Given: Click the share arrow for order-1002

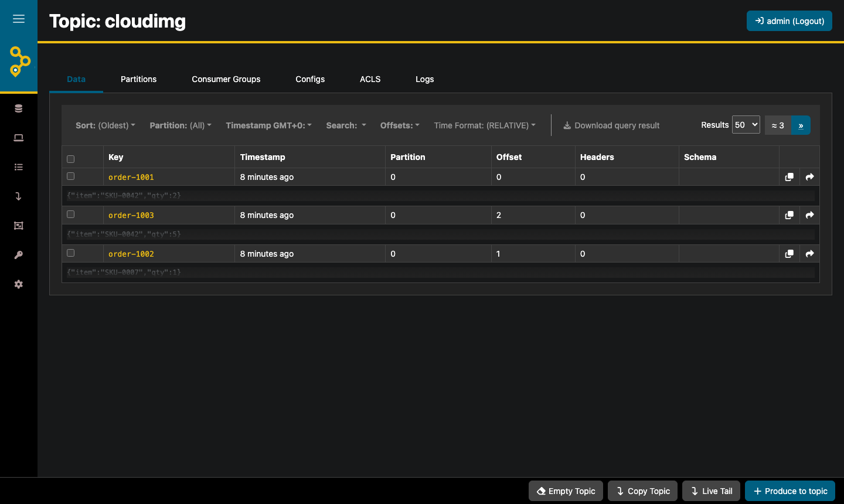Looking at the screenshot, I should [810, 254].
